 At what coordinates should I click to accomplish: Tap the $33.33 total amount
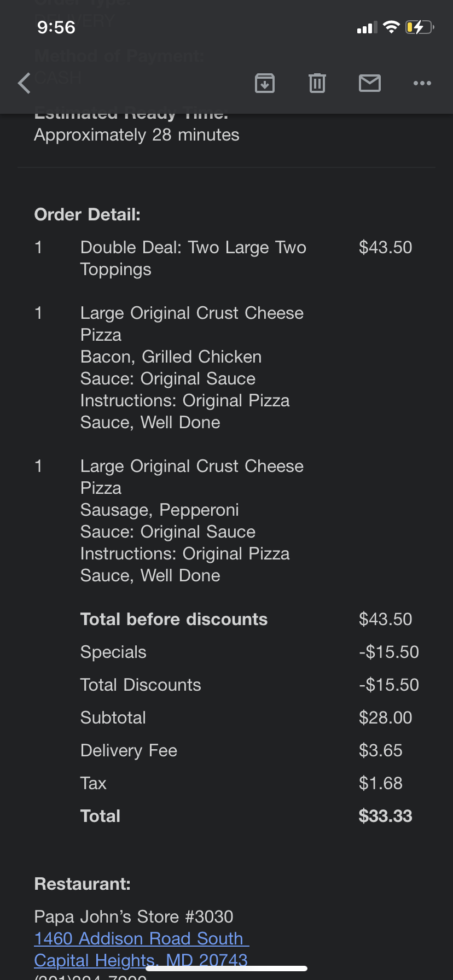click(x=385, y=816)
